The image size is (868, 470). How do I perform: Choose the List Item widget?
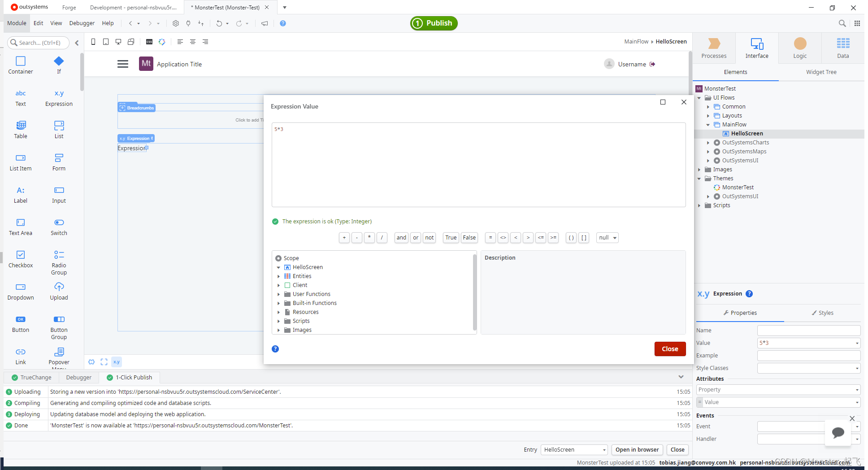[21, 163]
